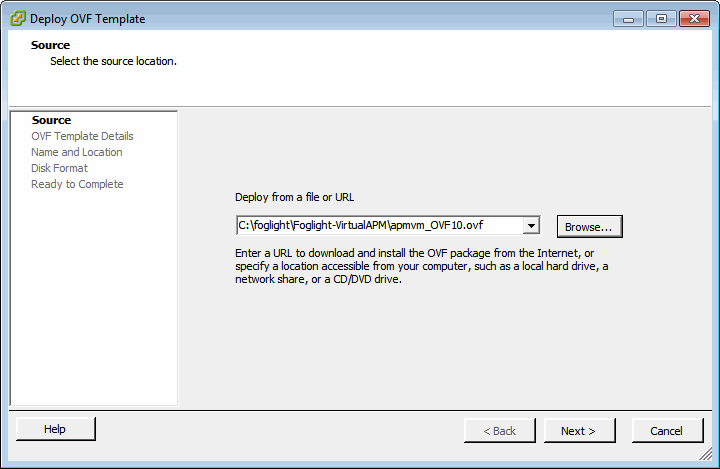
Task: Click the 'Select the source location.' subtitle
Action: point(113,61)
